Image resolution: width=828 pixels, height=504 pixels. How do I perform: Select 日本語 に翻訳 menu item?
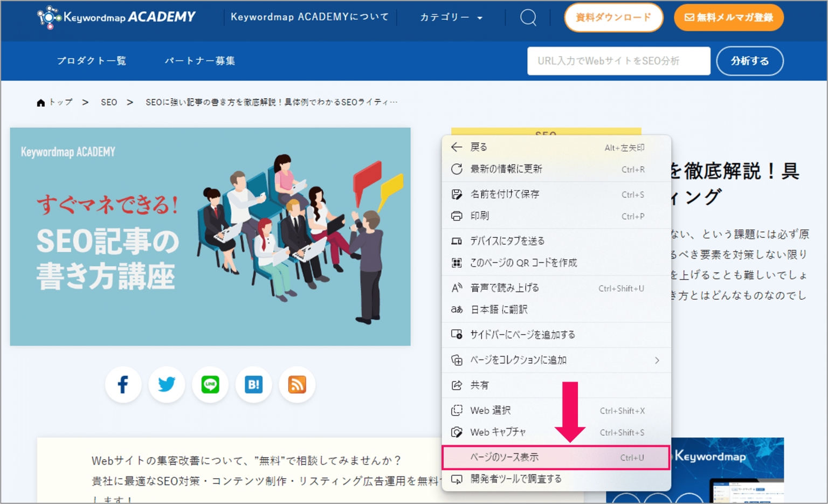coord(556,309)
